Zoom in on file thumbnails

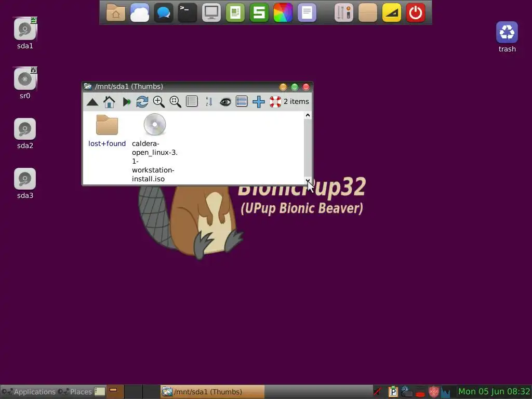click(159, 102)
